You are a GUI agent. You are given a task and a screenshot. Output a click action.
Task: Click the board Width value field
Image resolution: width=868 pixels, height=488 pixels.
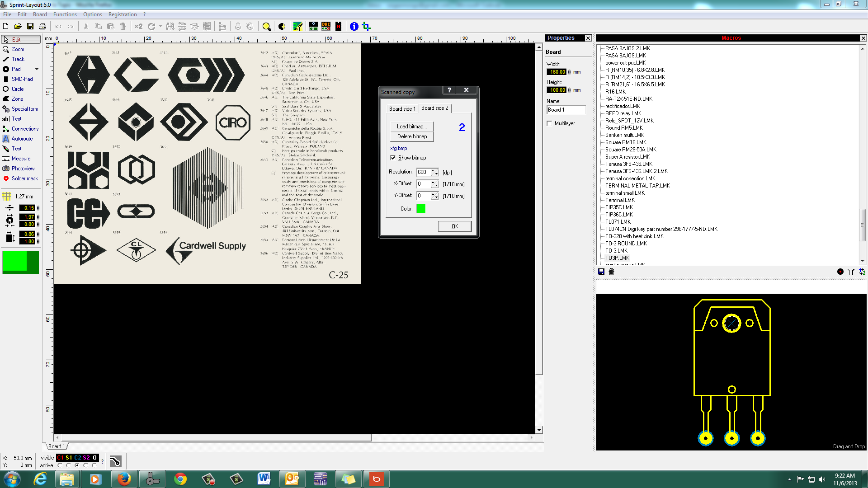557,72
